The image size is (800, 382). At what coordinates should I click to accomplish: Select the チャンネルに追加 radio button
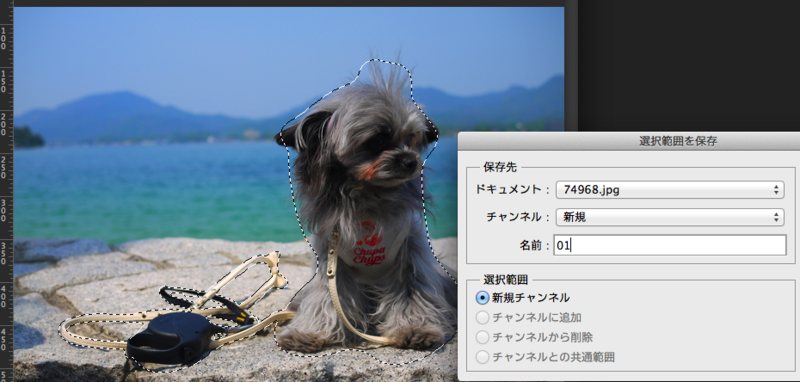(482, 318)
